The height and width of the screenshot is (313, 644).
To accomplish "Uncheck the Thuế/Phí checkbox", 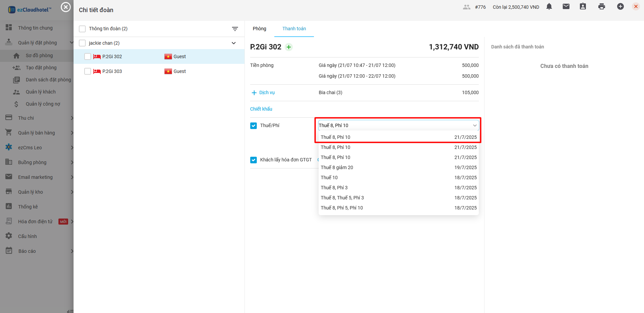I will [x=254, y=126].
